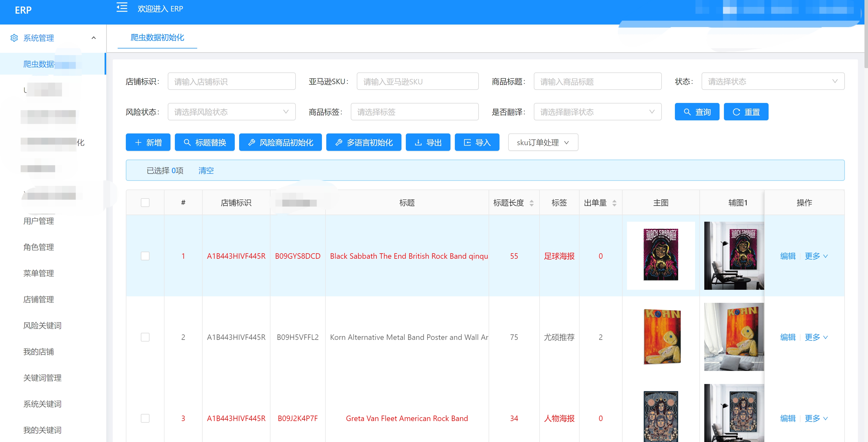
Task: Click 编辑 for the Greta Van Fleet row
Action: [x=788, y=418]
